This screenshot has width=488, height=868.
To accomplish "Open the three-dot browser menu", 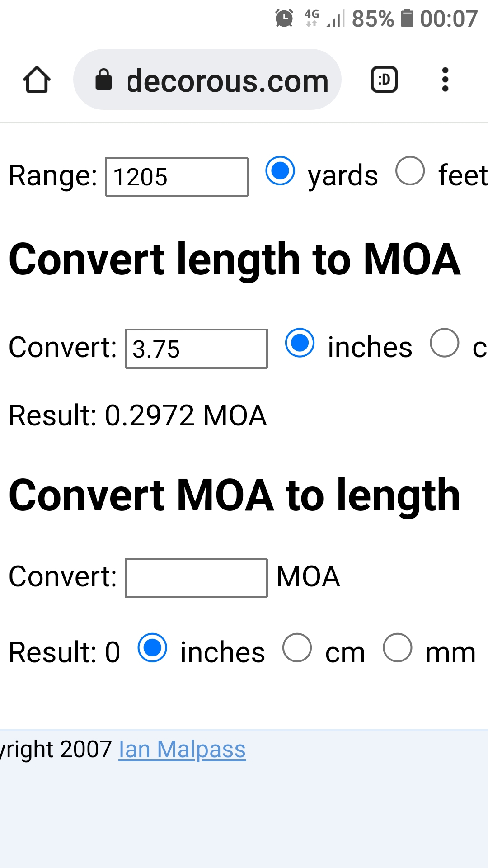I will coord(445,80).
